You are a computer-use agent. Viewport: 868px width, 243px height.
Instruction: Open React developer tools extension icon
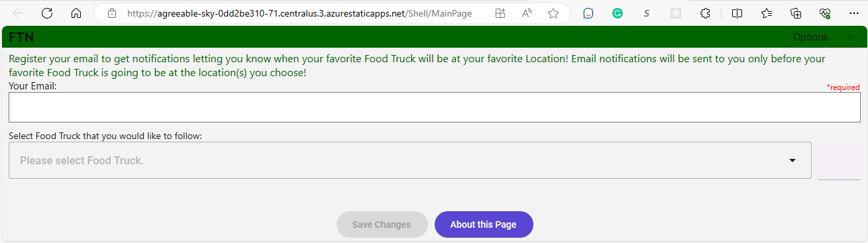676,13
